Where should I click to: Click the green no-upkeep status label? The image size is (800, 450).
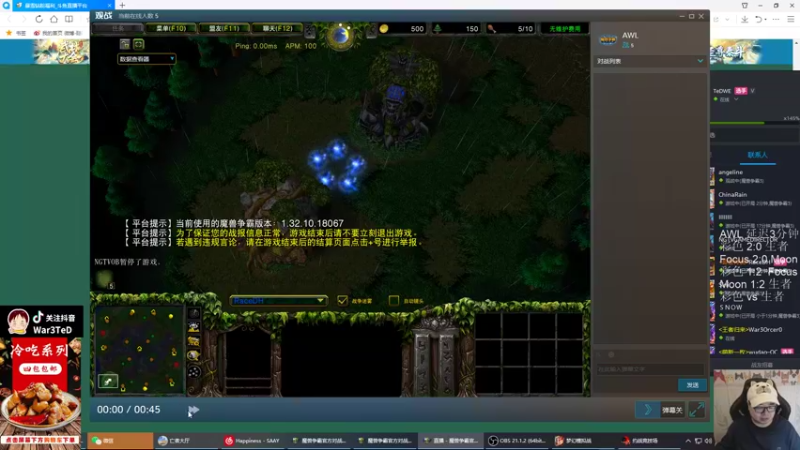(x=565, y=29)
